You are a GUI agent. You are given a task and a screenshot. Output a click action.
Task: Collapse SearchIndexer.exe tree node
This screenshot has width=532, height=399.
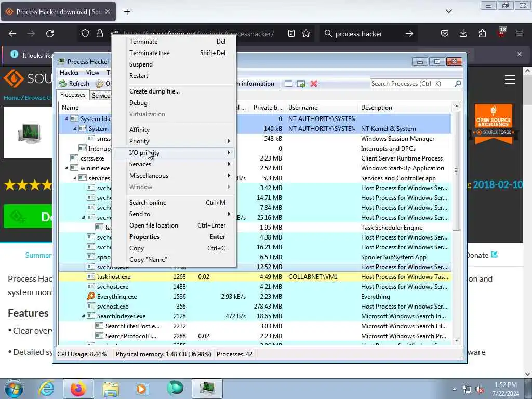83,316
